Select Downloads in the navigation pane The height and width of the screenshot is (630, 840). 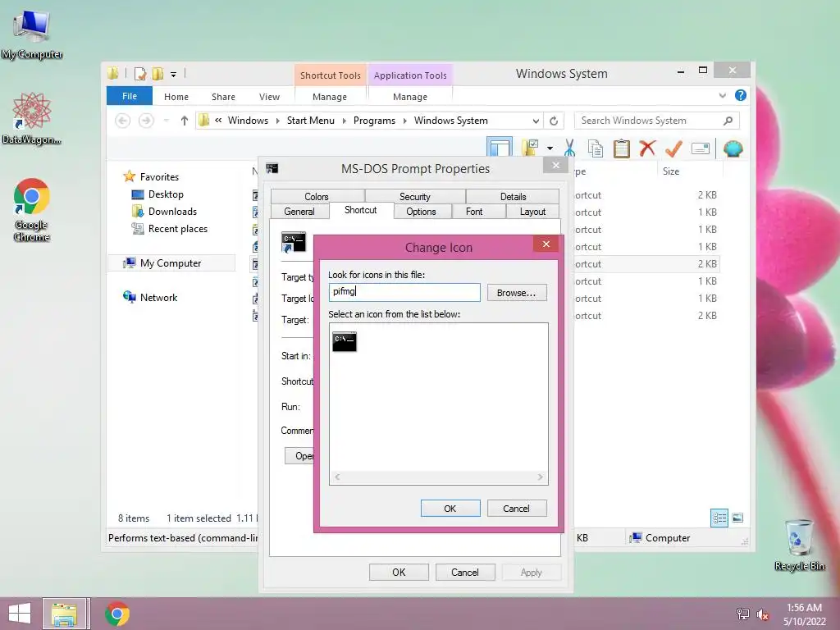click(172, 211)
